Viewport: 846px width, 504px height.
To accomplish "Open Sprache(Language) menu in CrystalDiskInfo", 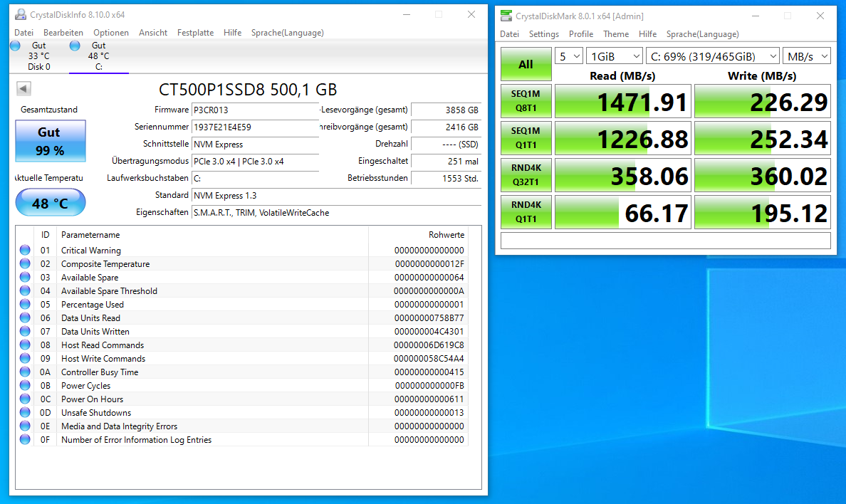I will [288, 32].
